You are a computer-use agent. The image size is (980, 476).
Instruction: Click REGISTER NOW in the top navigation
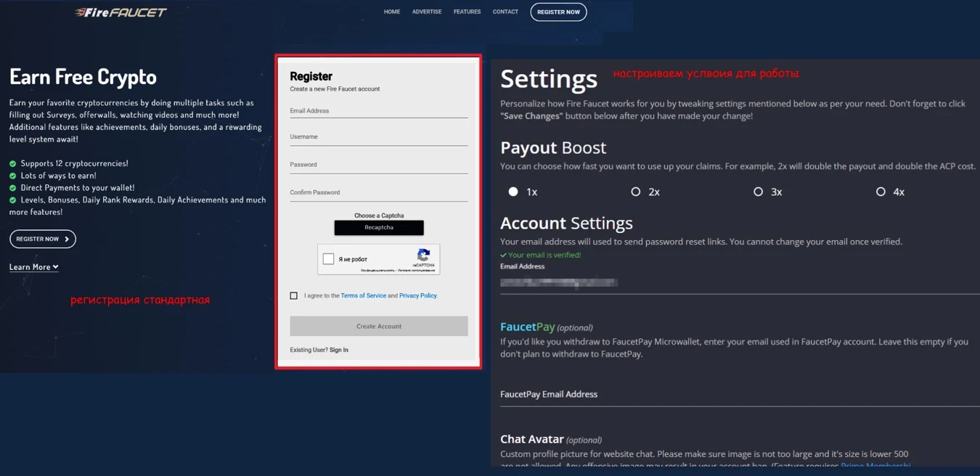tap(558, 12)
